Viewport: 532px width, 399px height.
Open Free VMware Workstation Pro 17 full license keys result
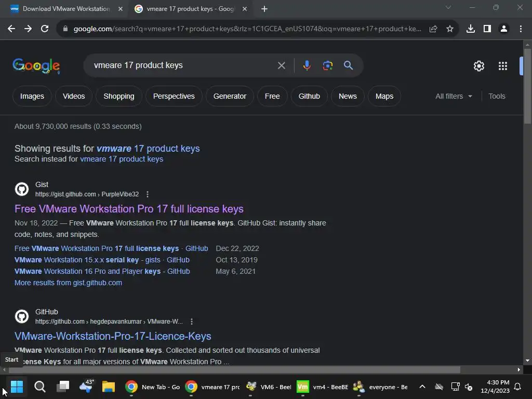tap(129, 209)
